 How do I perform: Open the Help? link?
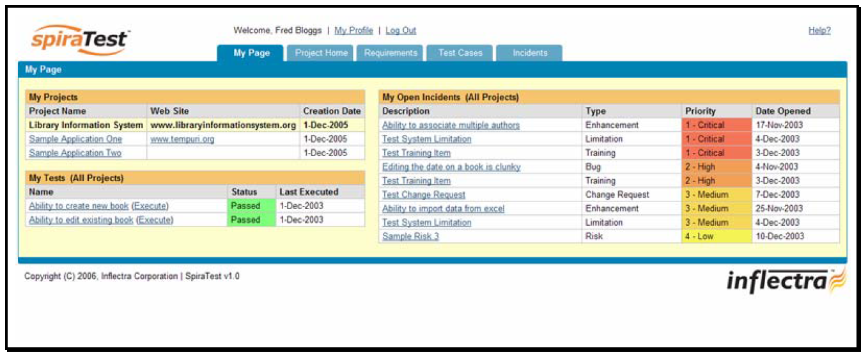(x=819, y=31)
